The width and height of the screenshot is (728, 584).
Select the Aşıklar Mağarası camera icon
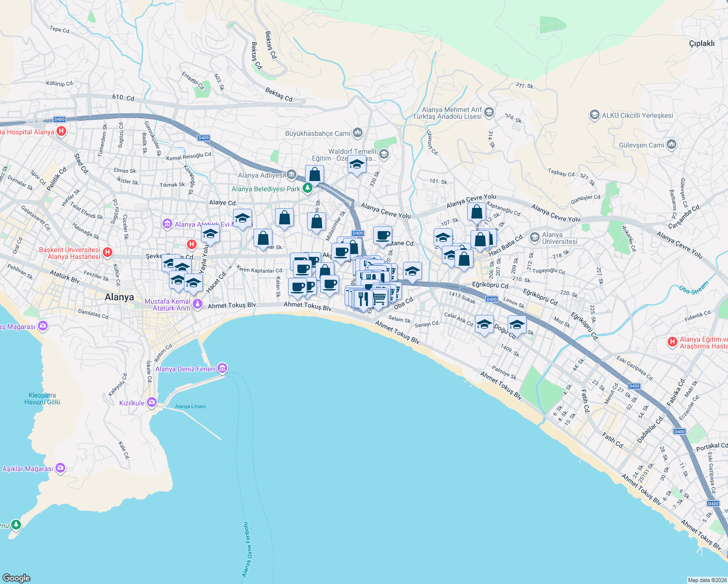click(60, 468)
